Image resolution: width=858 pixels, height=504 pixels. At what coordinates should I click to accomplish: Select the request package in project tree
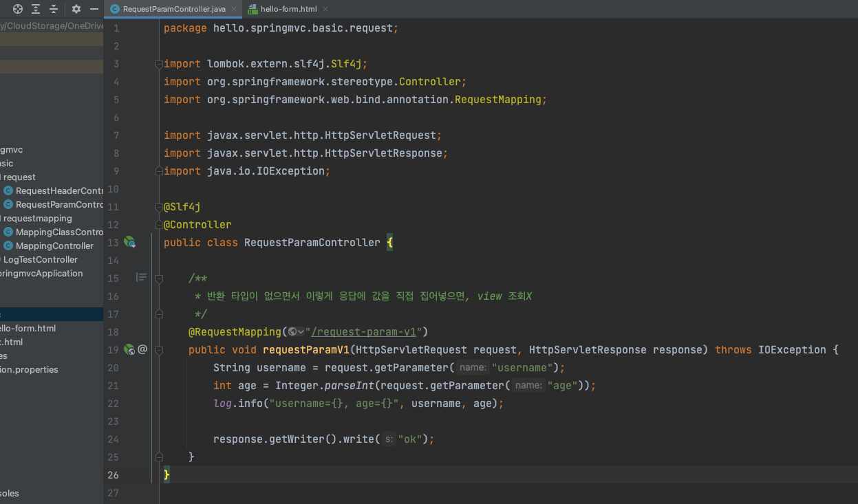point(19,177)
